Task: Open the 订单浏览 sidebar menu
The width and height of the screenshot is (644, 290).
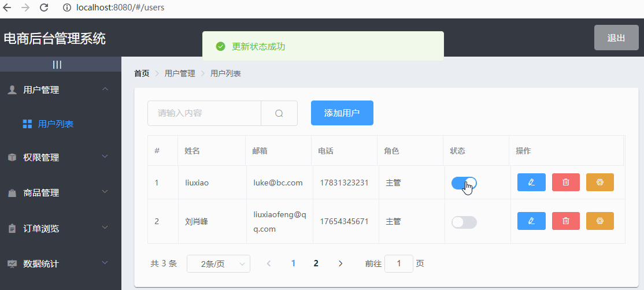Action: pos(61,228)
